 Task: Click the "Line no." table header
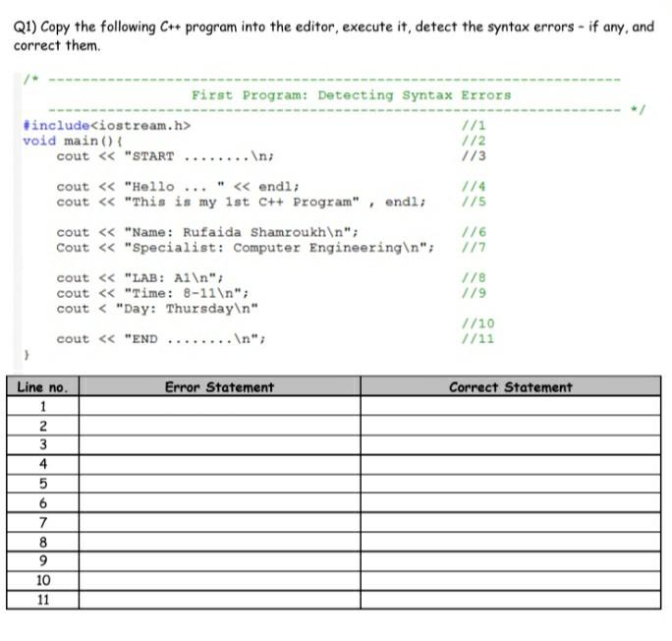[43, 386]
